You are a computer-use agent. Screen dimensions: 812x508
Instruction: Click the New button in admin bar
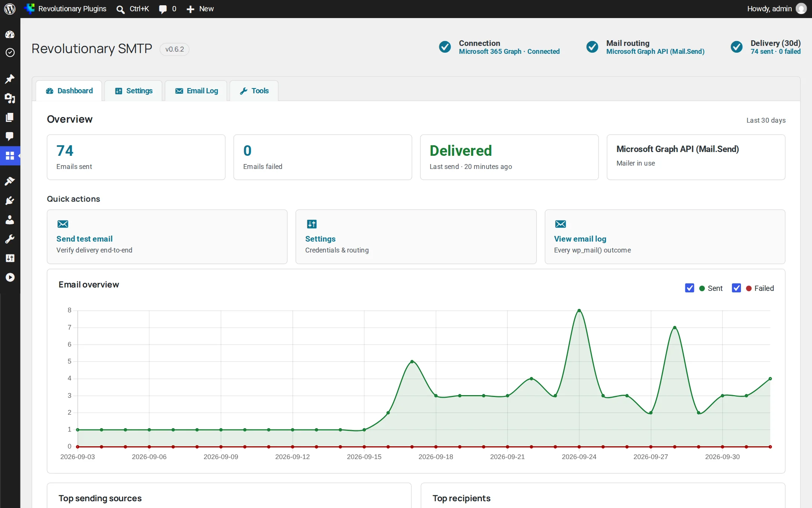click(x=200, y=9)
